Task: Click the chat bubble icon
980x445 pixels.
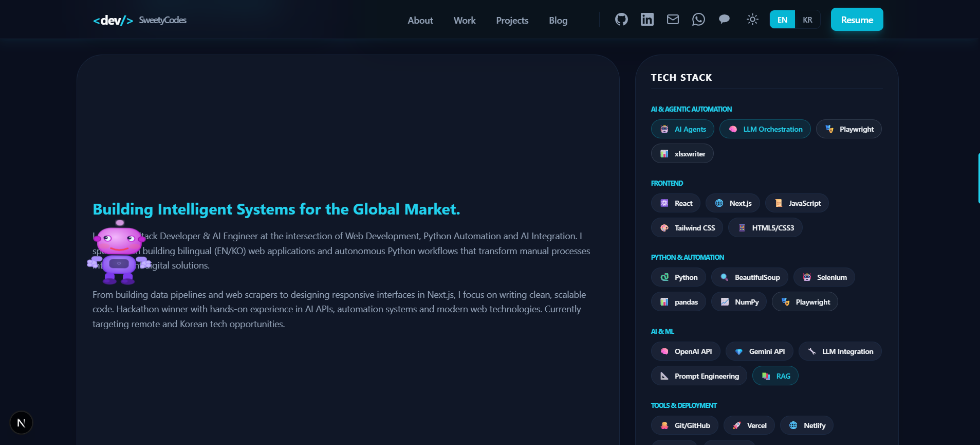Action: [x=724, y=20]
